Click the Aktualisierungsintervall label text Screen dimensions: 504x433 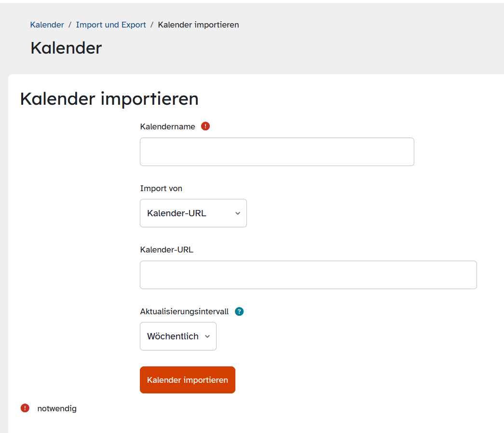(184, 311)
